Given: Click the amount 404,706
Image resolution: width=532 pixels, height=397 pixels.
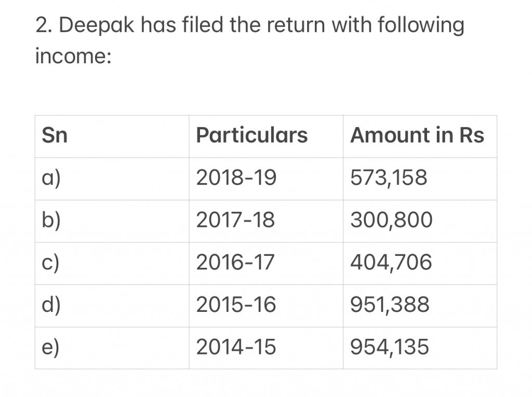Looking at the screenshot, I should click(391, 263).
